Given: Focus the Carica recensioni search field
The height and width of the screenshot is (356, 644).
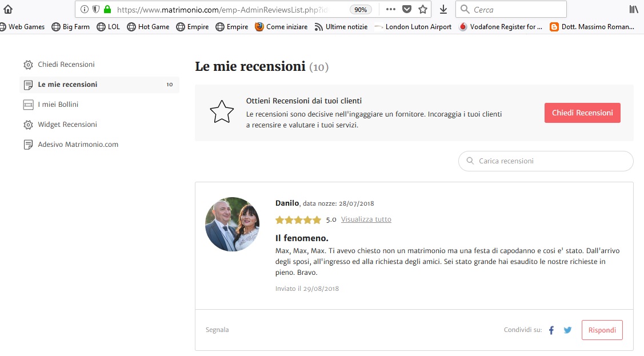Looking at the screenshot, I should pos(546,161).
